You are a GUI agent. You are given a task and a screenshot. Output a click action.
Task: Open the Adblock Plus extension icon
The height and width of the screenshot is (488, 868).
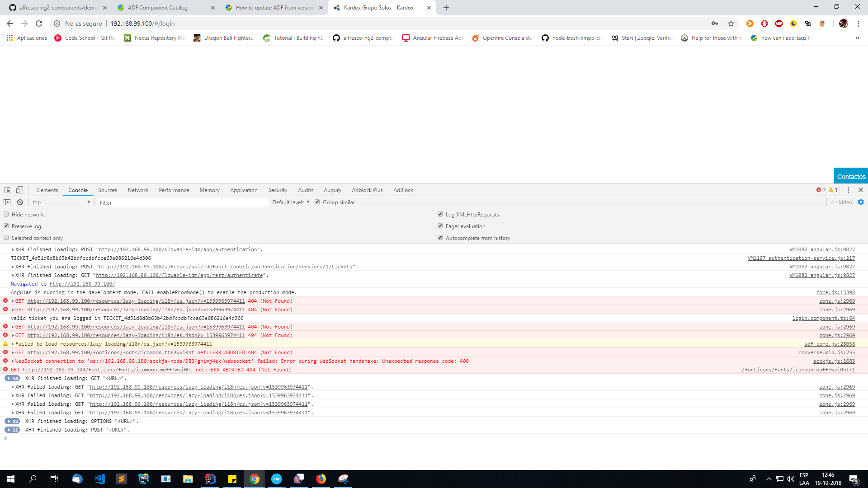[779, 23]
